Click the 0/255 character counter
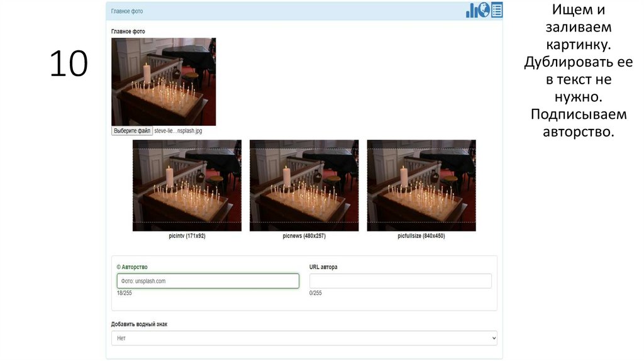644x361 pixels. (316, 293)
